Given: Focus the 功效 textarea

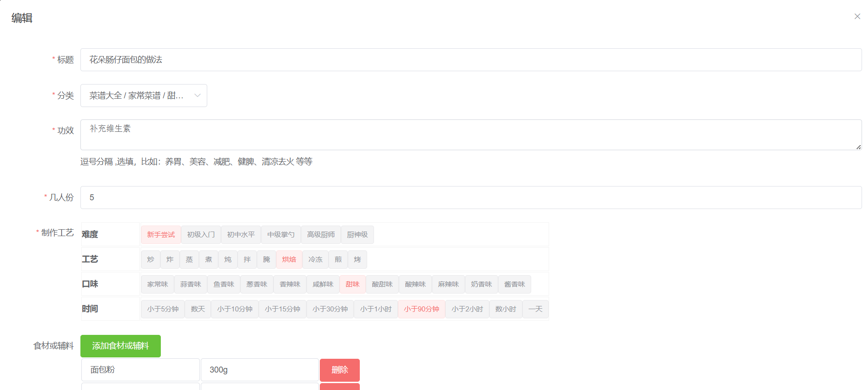Looking at the screenshot, I should click(x=471, y=135).
